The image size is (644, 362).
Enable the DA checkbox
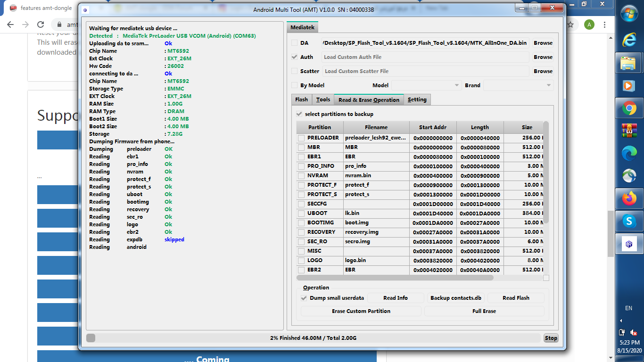pyautogui.click(x=294, y=43)
